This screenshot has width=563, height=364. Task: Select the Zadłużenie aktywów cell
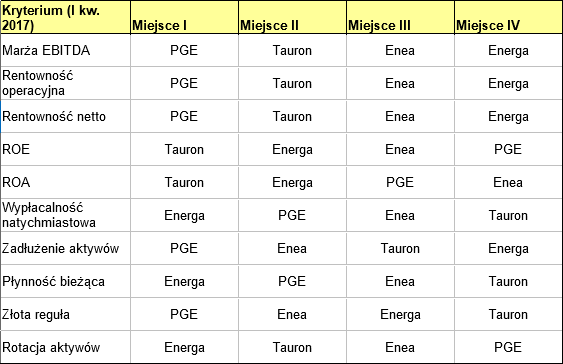(65, 248)
